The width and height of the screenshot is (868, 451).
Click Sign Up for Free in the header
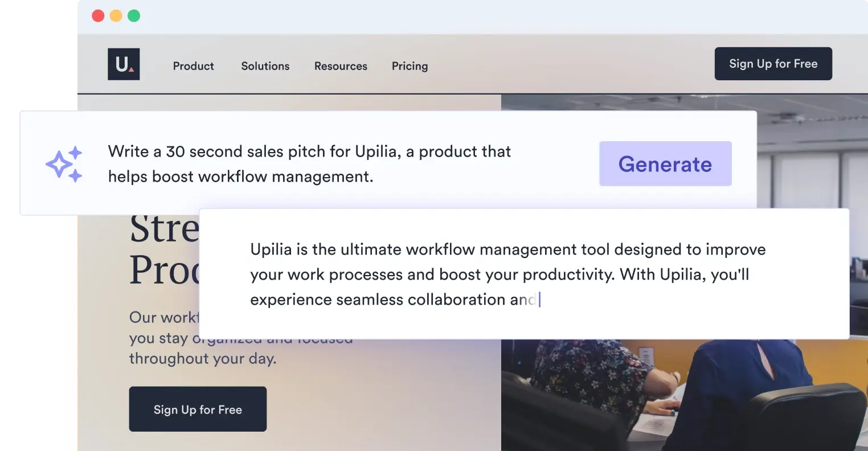773,64
